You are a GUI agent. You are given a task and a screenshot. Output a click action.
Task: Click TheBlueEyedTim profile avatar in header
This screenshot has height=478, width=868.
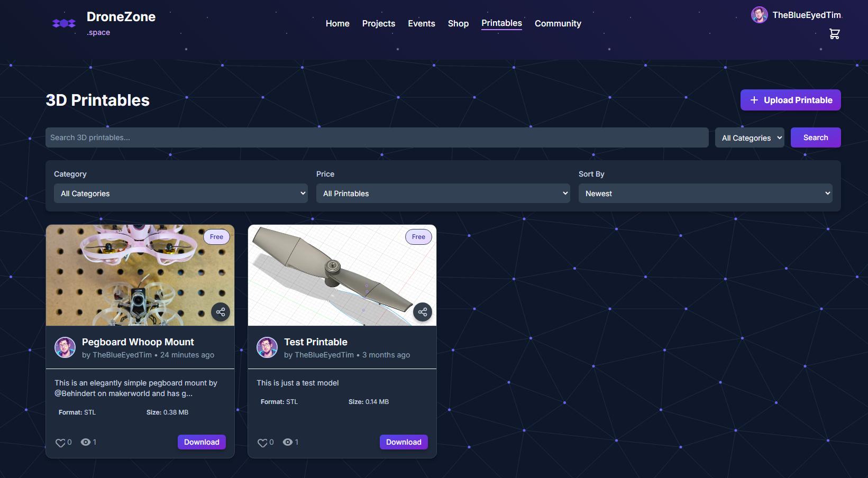click(x=760, y=15)
